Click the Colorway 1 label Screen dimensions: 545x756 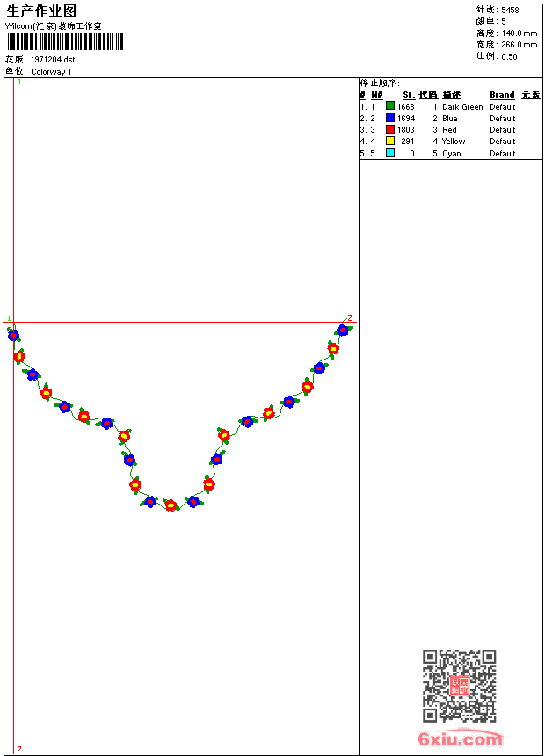coord(52,72)
